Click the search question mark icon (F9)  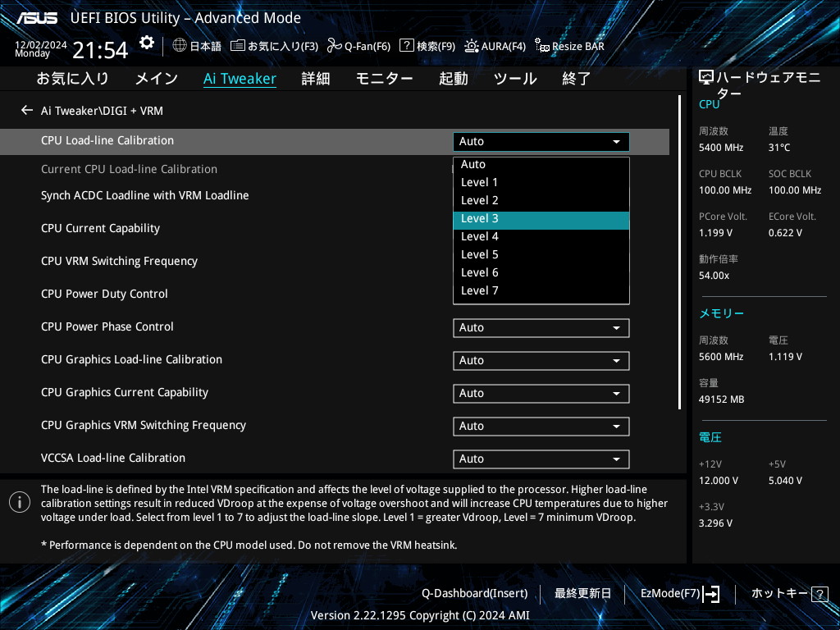click(407, 46)
